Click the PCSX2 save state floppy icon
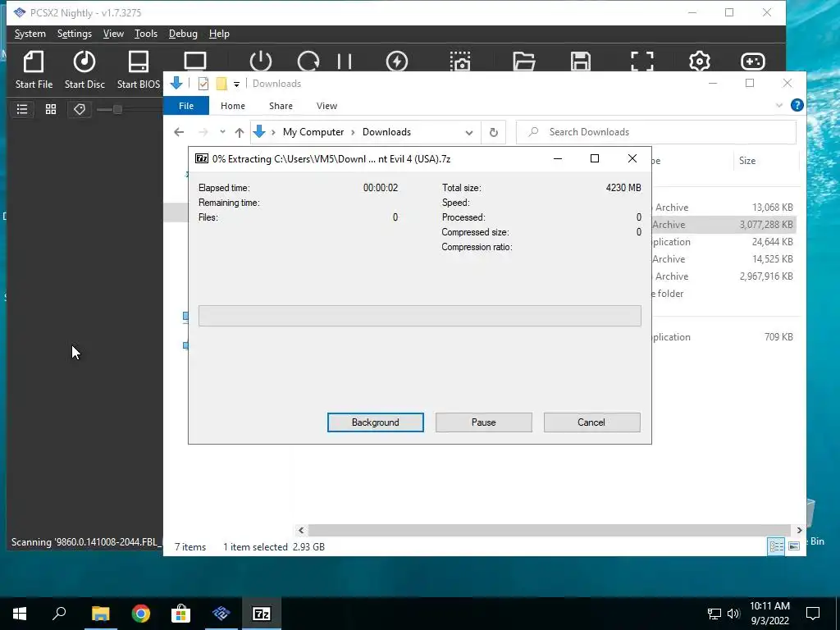Image resolution: width=840 pixels, height=630 pixels. click(581, 61)
